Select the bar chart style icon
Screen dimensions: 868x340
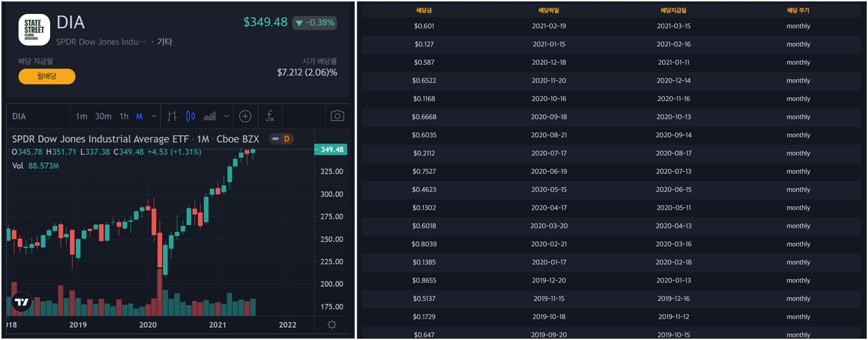172,116
